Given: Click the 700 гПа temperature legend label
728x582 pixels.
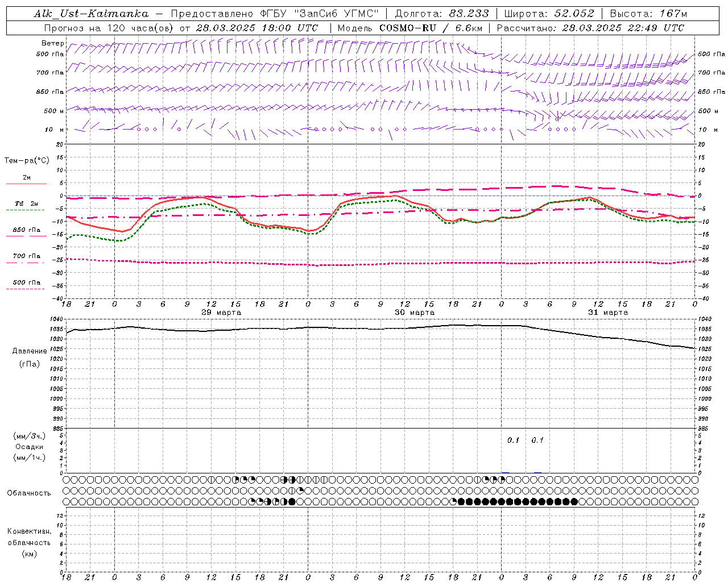Looking at the screenshot, I should coord(27,256).
